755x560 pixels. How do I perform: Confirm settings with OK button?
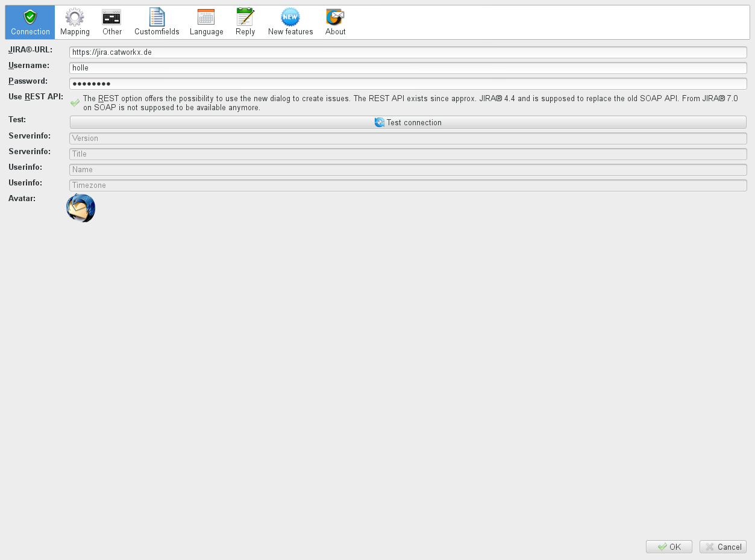point(669,547)
